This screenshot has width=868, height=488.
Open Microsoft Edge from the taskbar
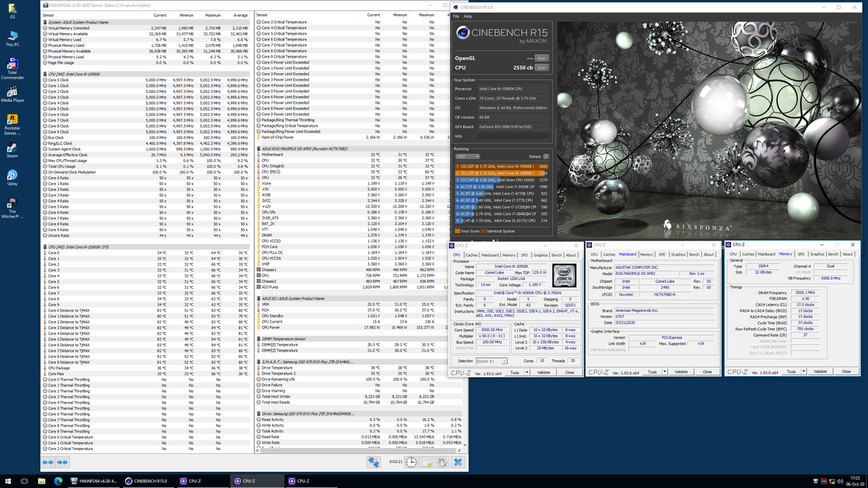point(58,481)
